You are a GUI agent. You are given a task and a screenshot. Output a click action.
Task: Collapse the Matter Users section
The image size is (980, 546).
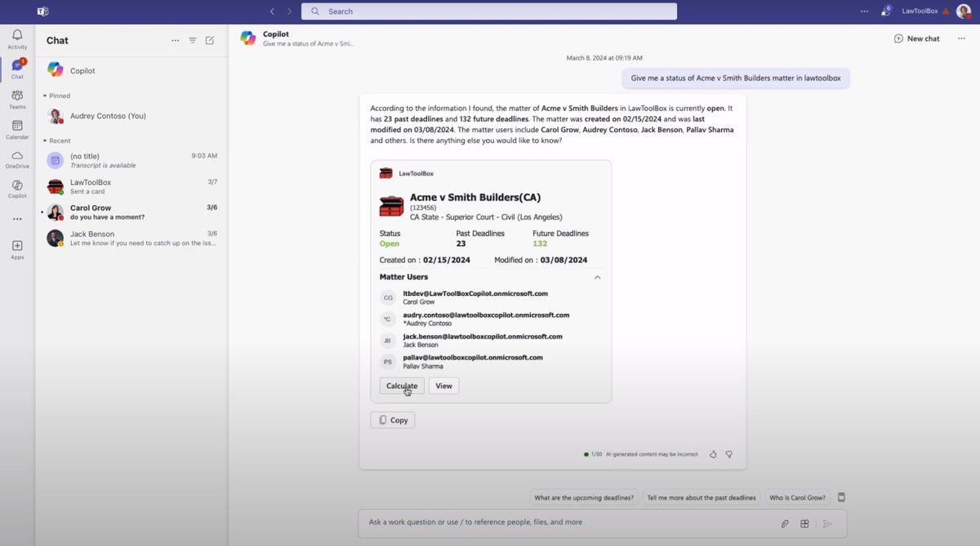tap(597, 277)
